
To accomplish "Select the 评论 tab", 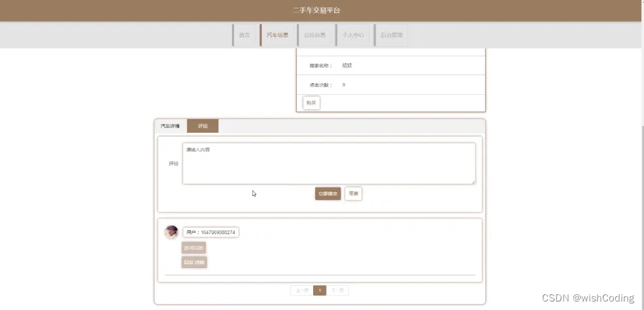I will pyautogui.click(x=203, y=126).
